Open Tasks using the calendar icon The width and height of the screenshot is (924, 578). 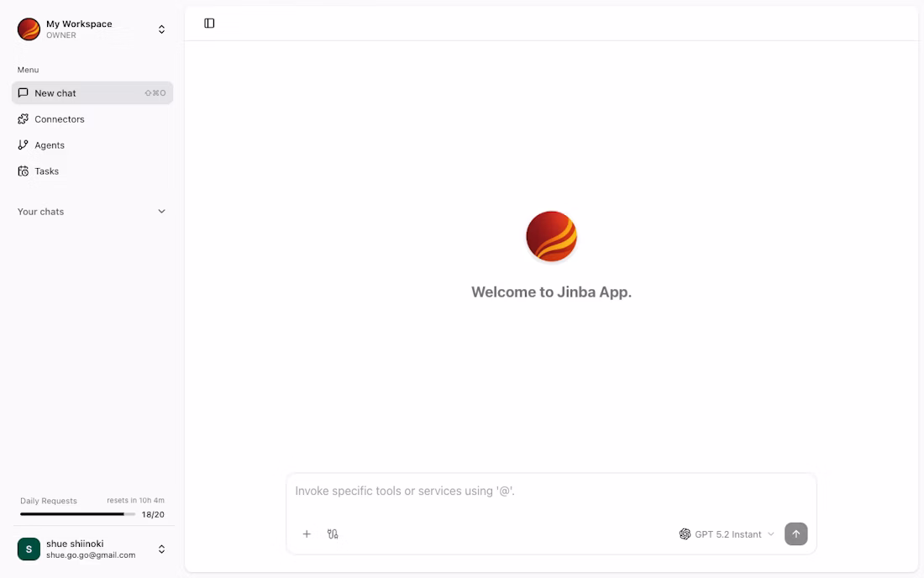point(23,171)
